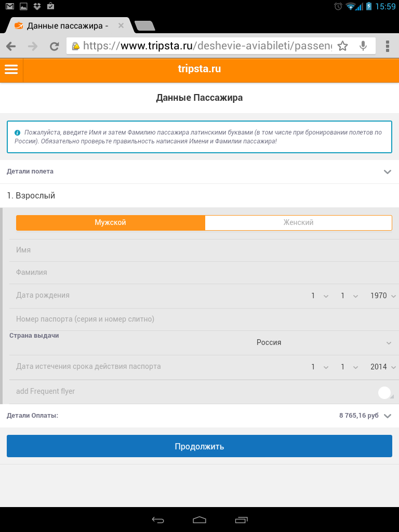The height and width of the screenshot is (532, 399).
Task: Tap the task checkmark notification icon
Action: [50, 6]
